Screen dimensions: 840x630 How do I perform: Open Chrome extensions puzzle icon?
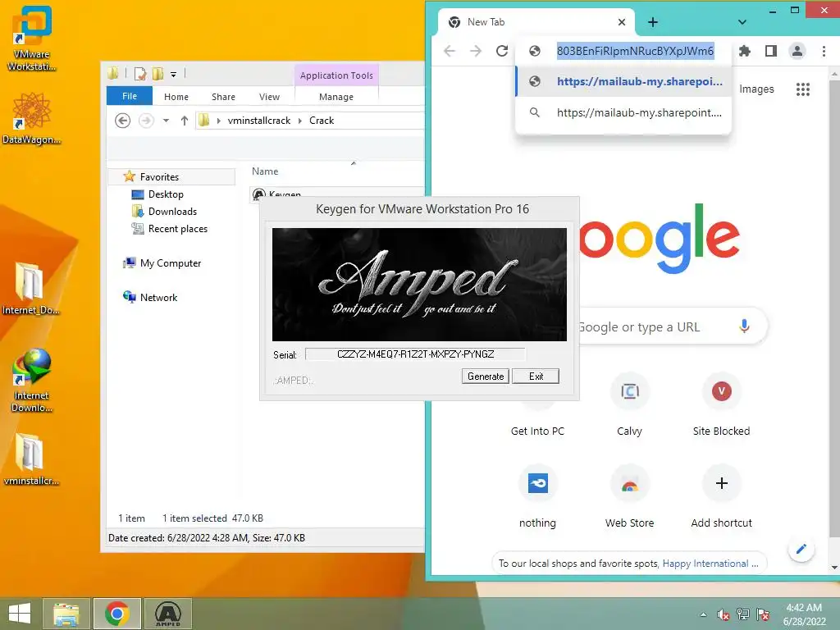744,51
